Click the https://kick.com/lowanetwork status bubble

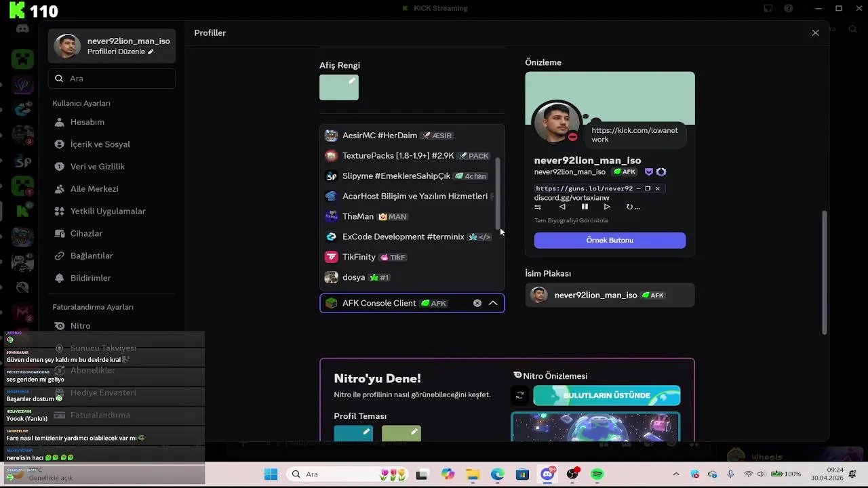point(635,135)
